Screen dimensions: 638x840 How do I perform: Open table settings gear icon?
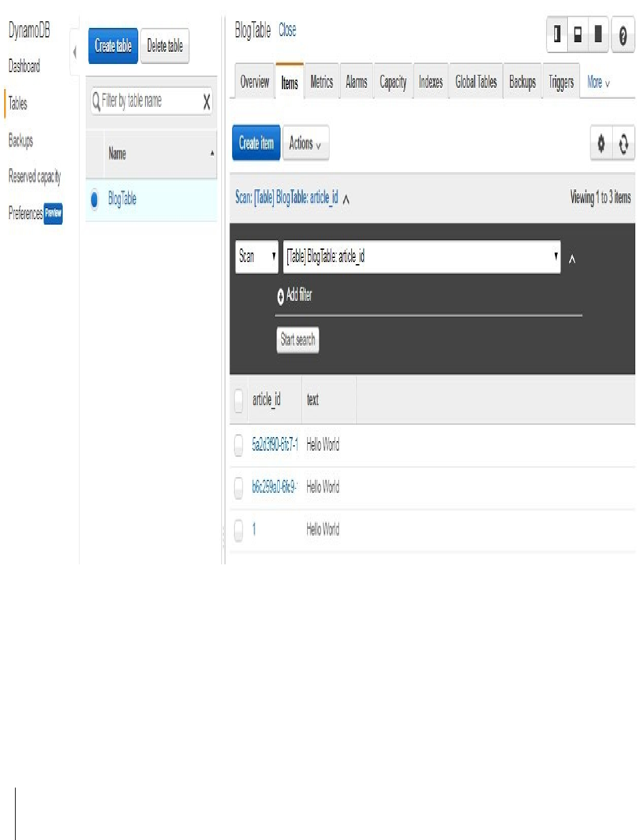click(601, 144)
